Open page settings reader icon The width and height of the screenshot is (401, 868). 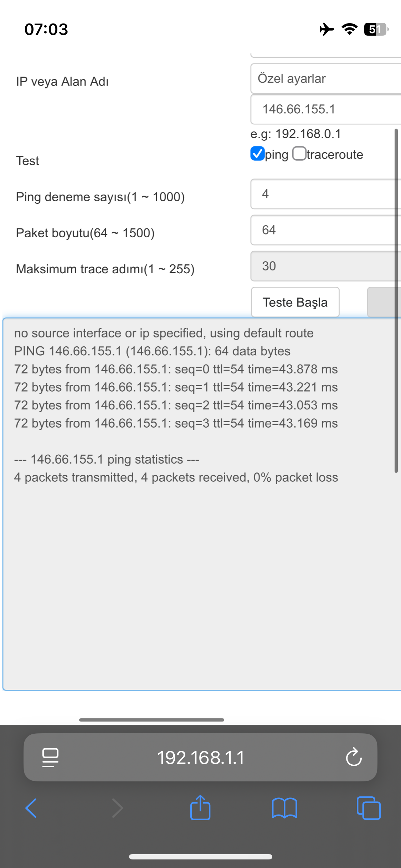(x=50, y=757)
